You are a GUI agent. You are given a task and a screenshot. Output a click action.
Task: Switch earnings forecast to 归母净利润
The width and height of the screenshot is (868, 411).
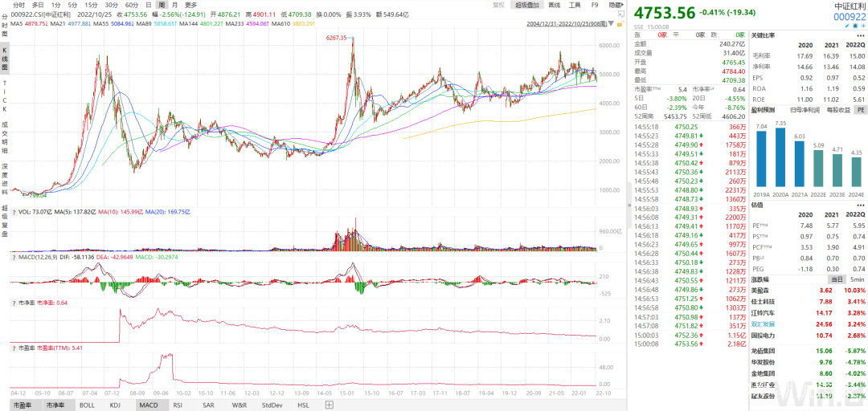[x=803, y=110]
